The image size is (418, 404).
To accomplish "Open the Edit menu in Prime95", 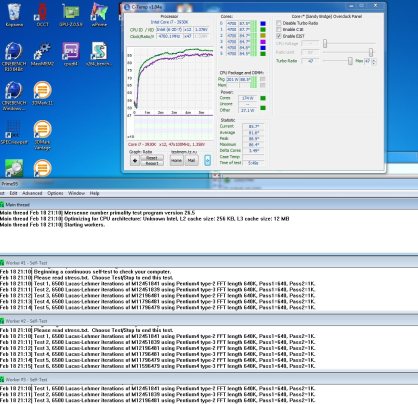I will pos(13,193).
